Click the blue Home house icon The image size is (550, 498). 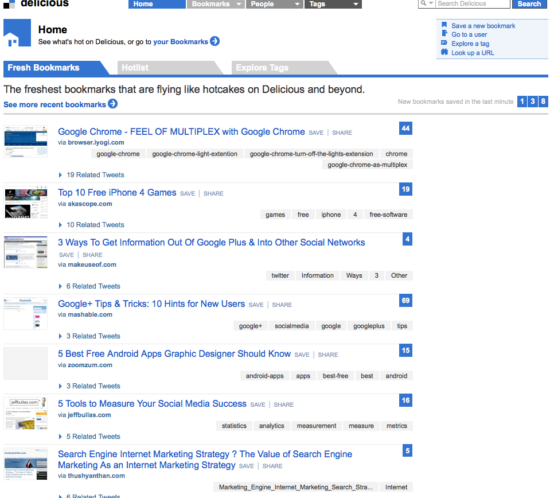[17, 33]
